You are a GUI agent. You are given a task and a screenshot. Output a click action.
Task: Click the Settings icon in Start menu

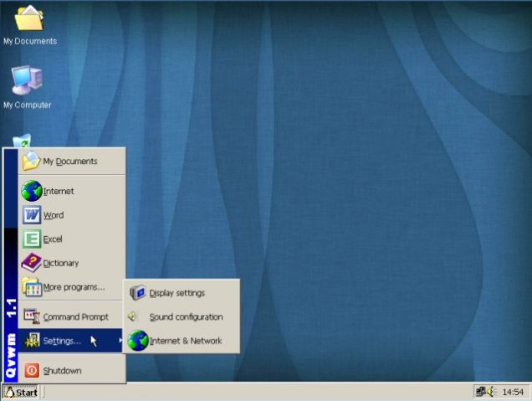pos(33,340)
